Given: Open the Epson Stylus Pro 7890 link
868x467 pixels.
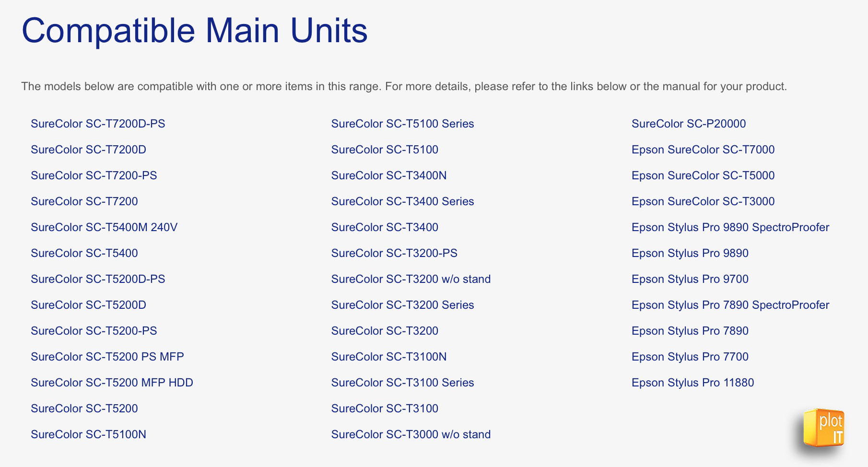Looking at the screenshot, I should tap(690, 331).
